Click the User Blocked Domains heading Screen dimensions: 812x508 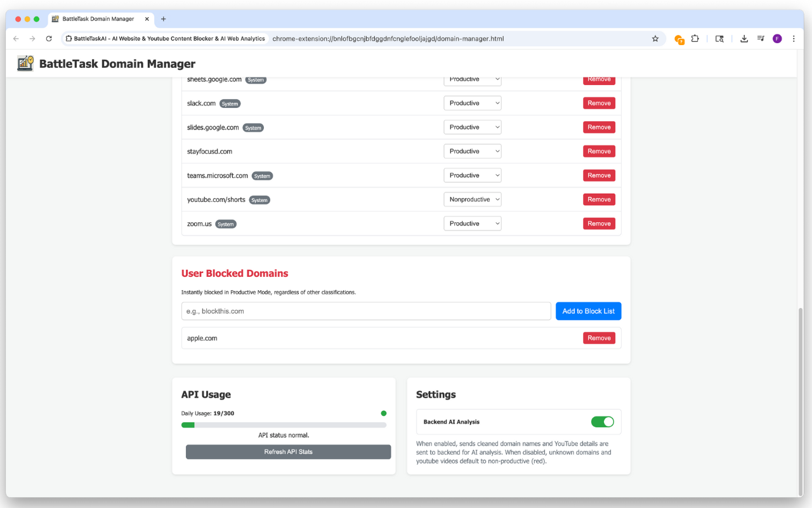(235, 274)
